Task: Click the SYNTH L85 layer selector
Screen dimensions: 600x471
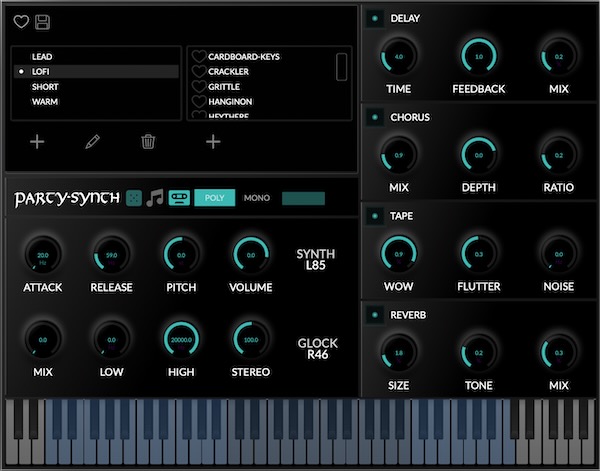Action: pyautogui.click(x=316, y=259)
